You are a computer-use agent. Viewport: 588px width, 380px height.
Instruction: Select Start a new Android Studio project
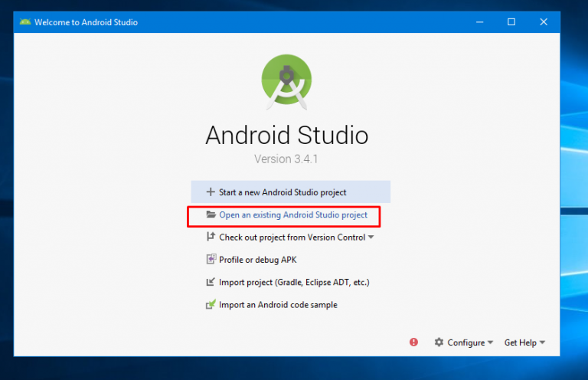pos(283,192)
